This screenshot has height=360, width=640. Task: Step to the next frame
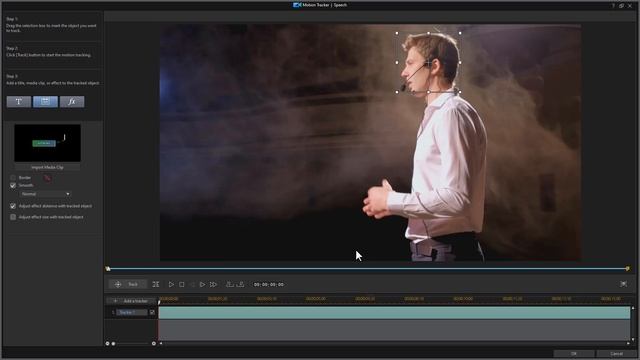point(202,284)
